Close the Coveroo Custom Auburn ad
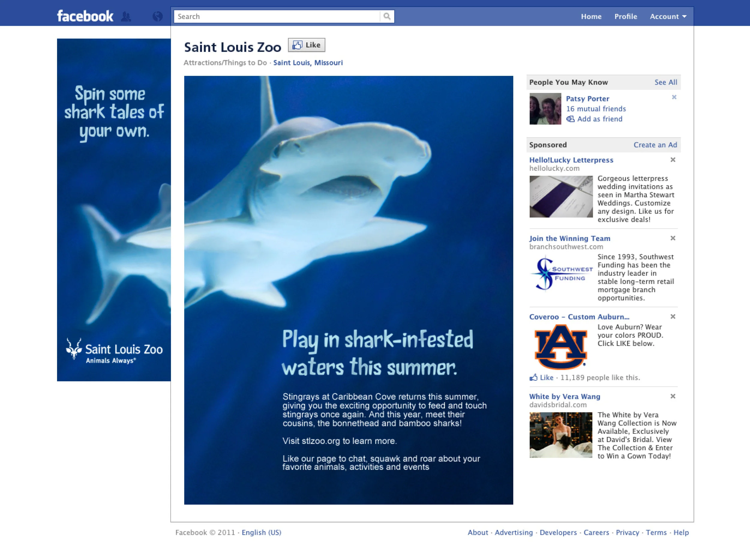 (x=673, y=316)
